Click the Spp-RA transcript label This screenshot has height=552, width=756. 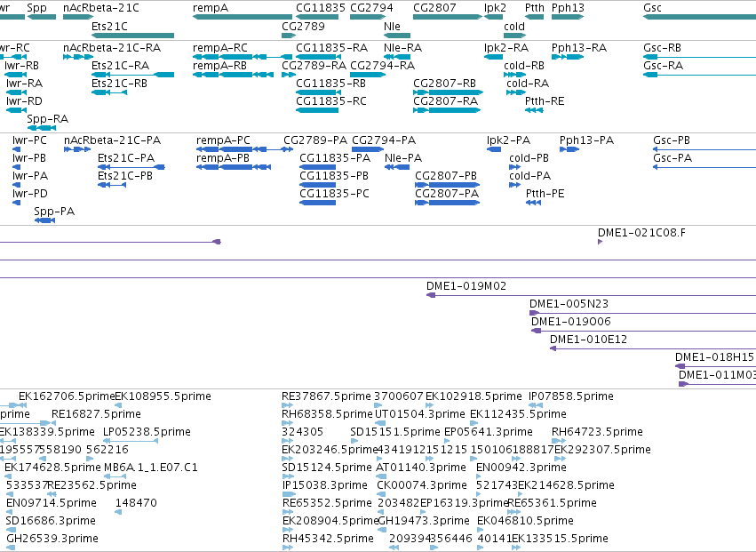tap(47, 119)
